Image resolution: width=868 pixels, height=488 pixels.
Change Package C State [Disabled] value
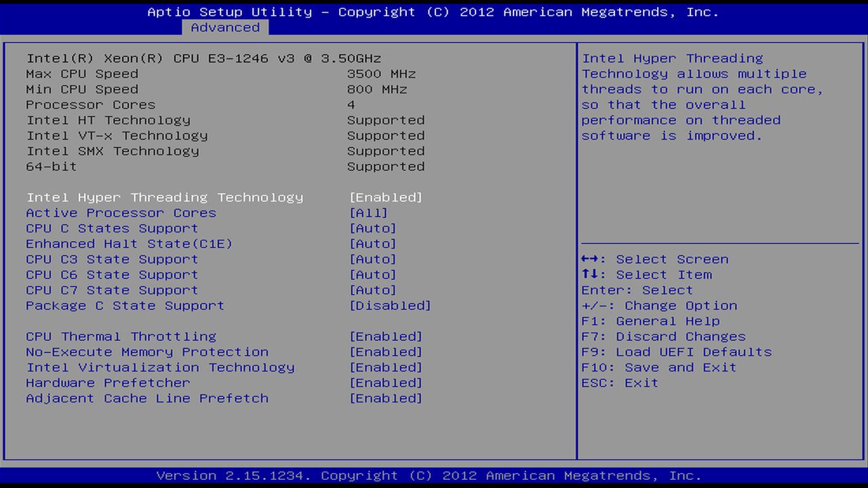coord(391,306)
